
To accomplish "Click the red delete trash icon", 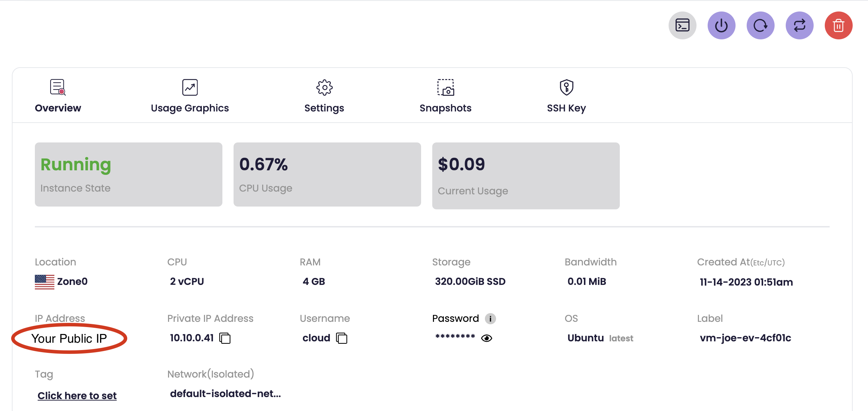I will coord(838,25).
